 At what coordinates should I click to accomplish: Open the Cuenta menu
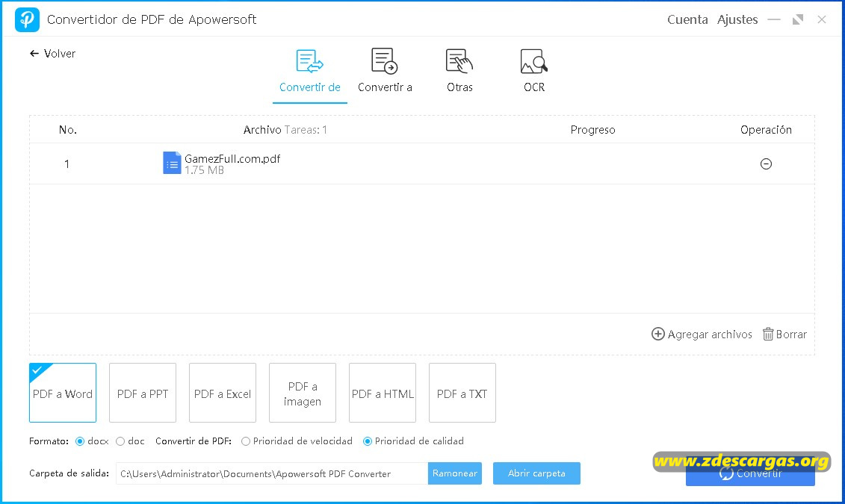pos(687,20)
